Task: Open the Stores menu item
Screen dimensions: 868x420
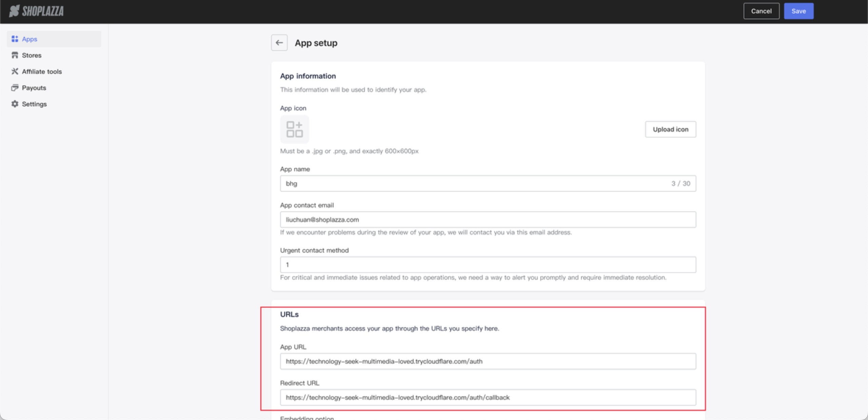Action: coord(32,55)
